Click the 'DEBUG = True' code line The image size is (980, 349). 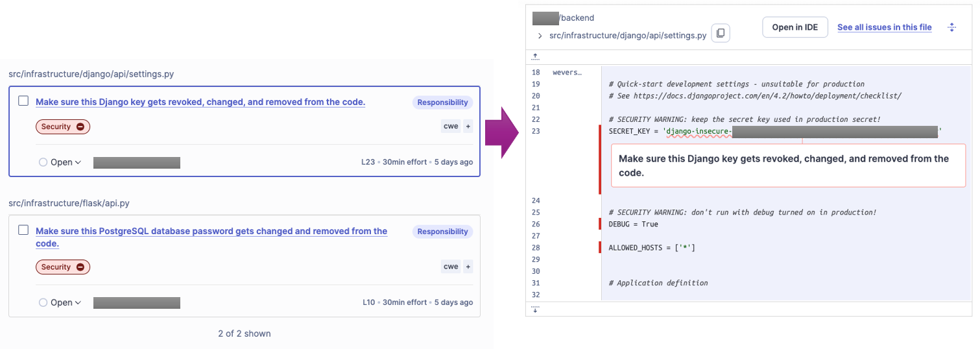[x=633, y=224]
